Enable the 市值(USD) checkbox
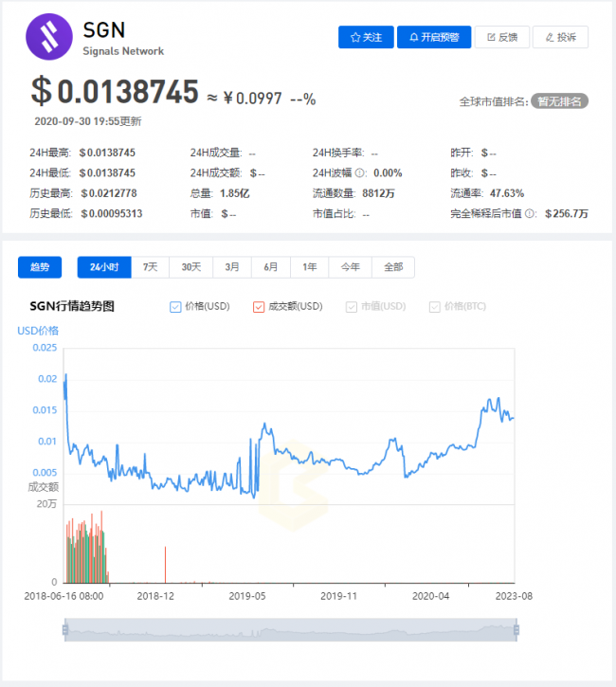The height and width of the screenshot is (687, 616). pos(352,307)
